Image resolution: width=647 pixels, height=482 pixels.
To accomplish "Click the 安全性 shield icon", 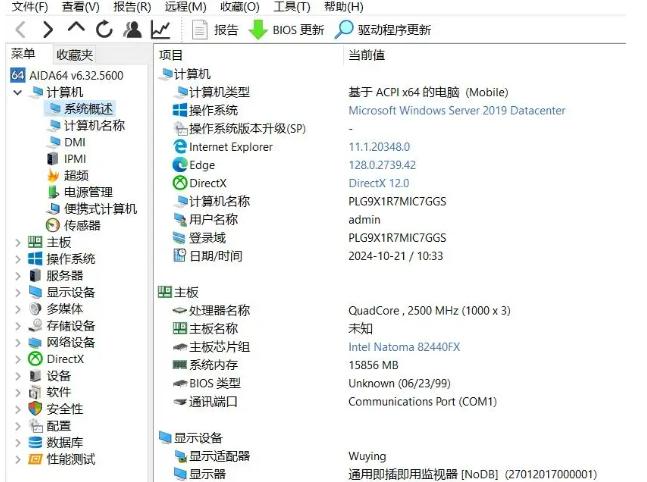I will coord(35,409).
